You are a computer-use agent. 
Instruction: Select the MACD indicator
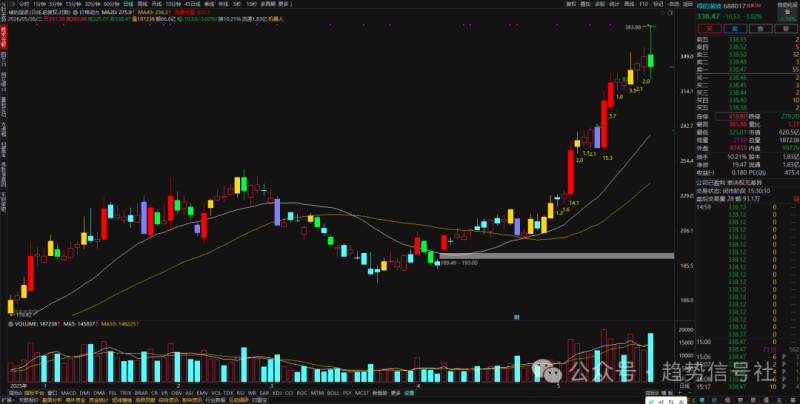[68, 393]
